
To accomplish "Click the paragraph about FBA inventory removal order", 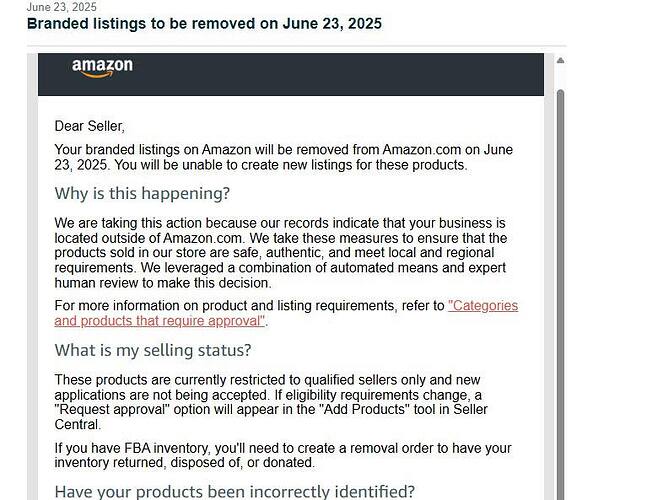I will [283, 455].
